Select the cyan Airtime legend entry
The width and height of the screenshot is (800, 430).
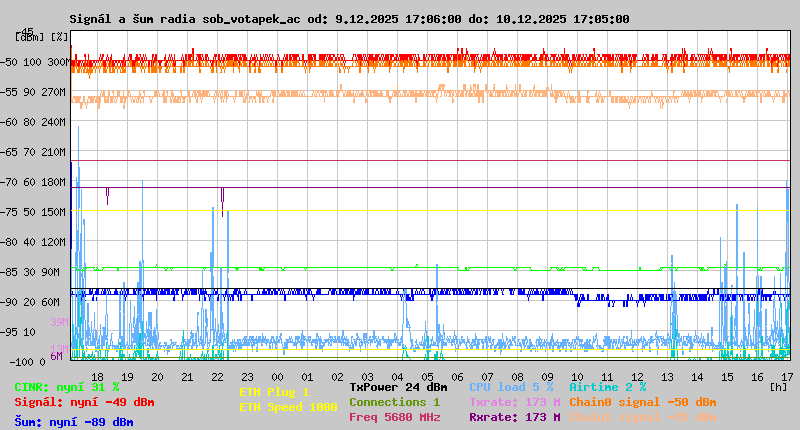click(607, 387)
